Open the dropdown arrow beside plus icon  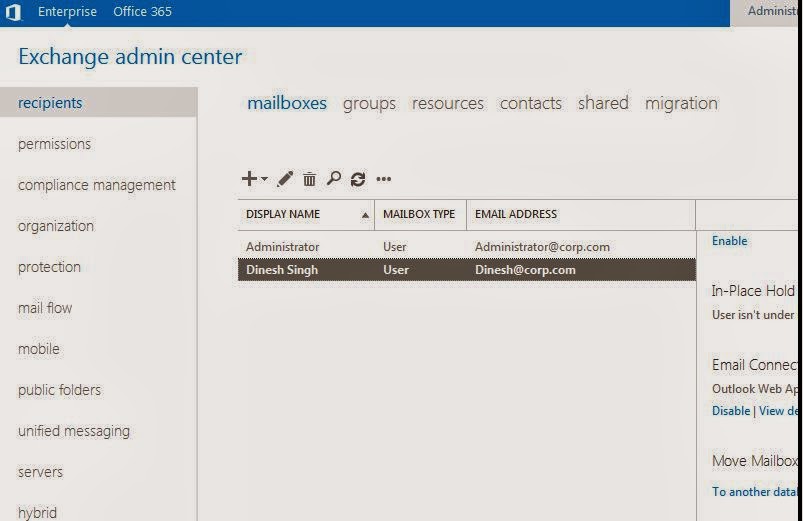click(x=264, y=179)
